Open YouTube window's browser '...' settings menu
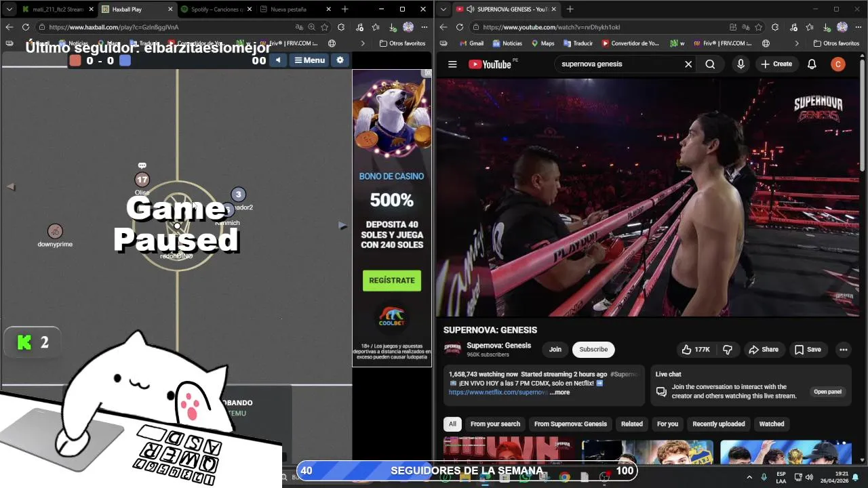Viewport: 868px width, 488px height. pos(859,27)
